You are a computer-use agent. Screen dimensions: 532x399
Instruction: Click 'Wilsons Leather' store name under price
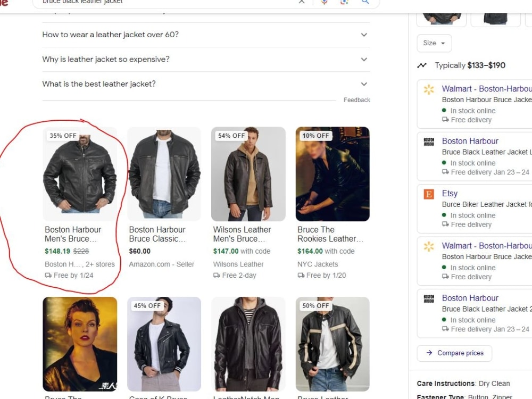238,264
